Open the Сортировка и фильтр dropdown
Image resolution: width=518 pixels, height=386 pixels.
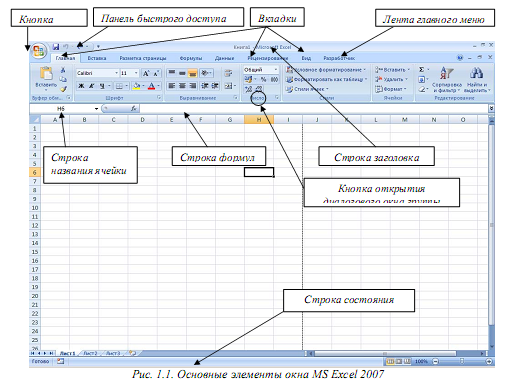pyautogui.click(x=447, y=79)
